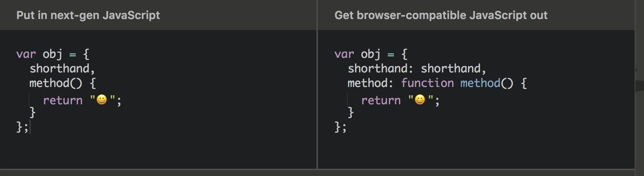
Task: Click "obj" in the output pane
Action: (370, 54)
